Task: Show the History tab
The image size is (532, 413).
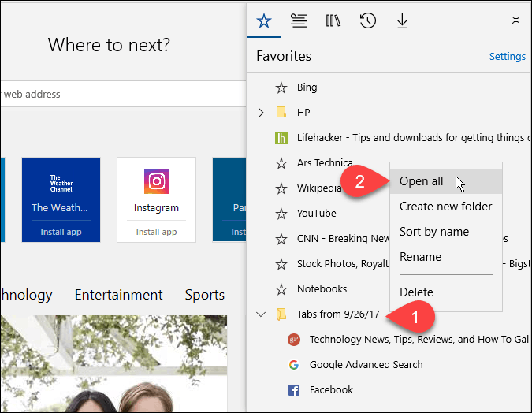Action: (x=368, y=21)
